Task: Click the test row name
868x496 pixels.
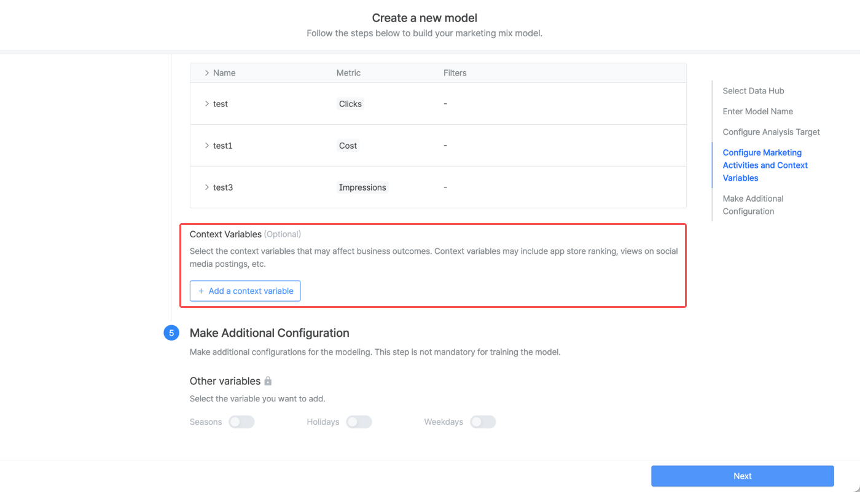Action: pyautogui.click(x=221, y=104)
